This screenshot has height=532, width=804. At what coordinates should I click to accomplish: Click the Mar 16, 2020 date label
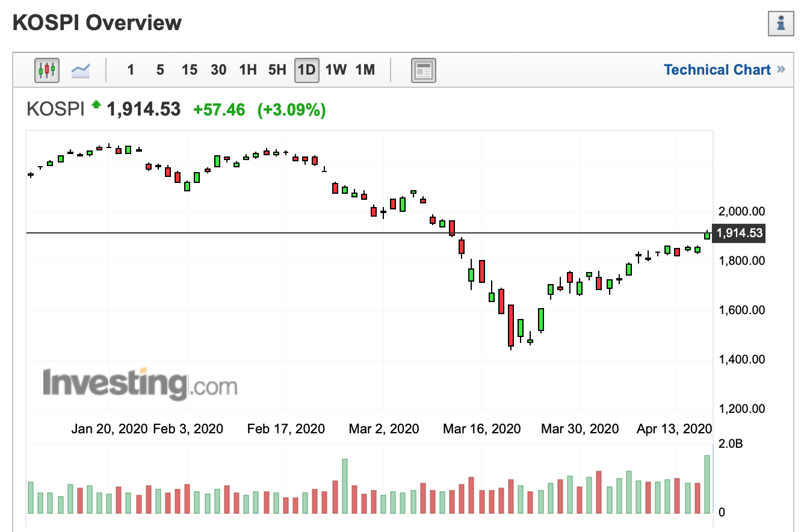point(481,429)
